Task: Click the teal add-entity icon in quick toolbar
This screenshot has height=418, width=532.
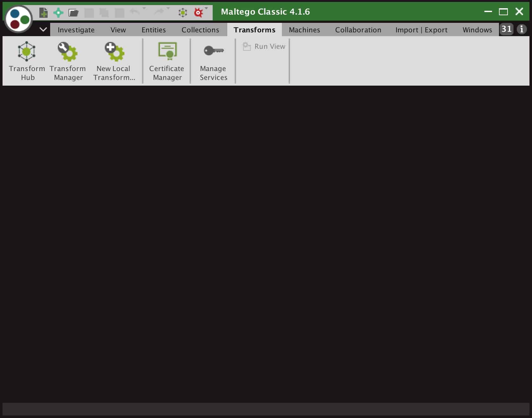Action: pos(58,13)
